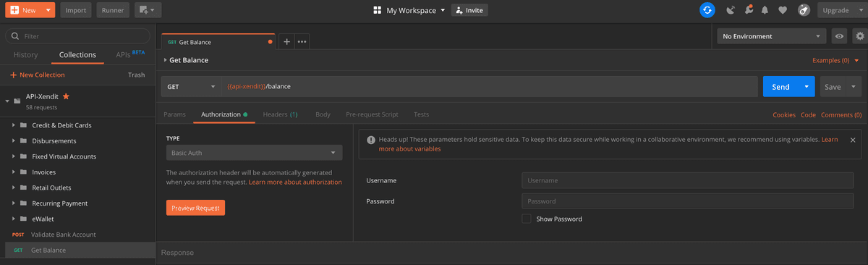
Task: Open the Headers (1) tab
Action: [x=280, y=114]
